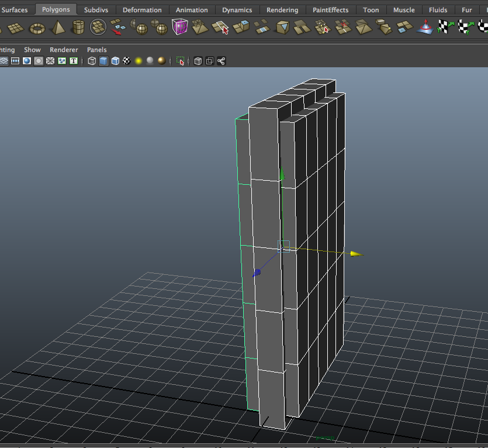Click the wireframe pyramid shelf icon
The height and width of the screenshot is (448, 488).
[x=200, y=27]
